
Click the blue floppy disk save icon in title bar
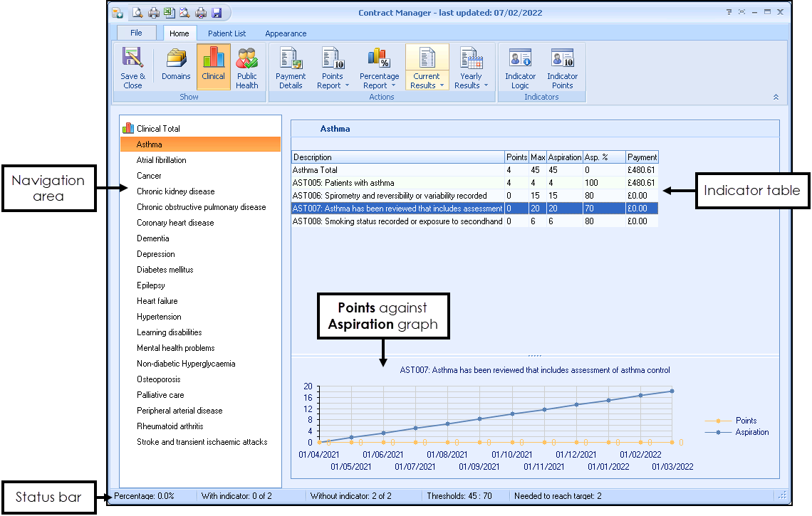[217, 13]
